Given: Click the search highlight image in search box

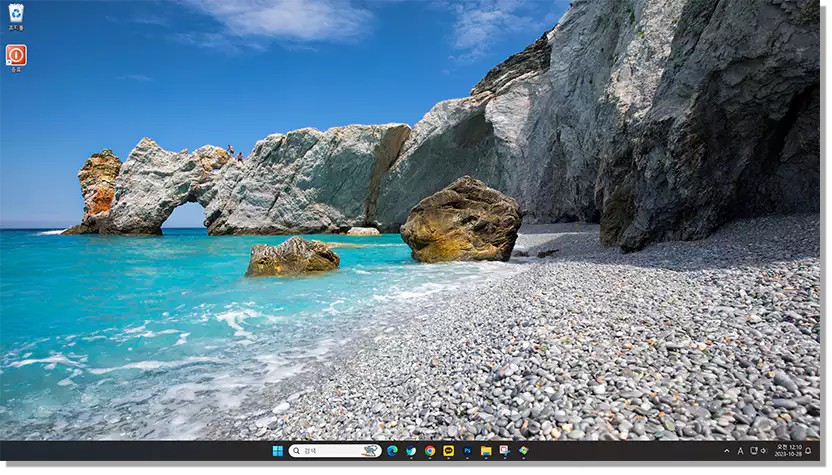Looking at the screenshot, I should click(x=370, y=451).
